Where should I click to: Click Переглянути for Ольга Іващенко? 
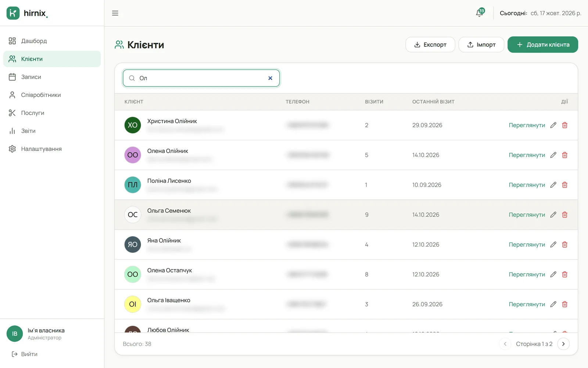527,304
